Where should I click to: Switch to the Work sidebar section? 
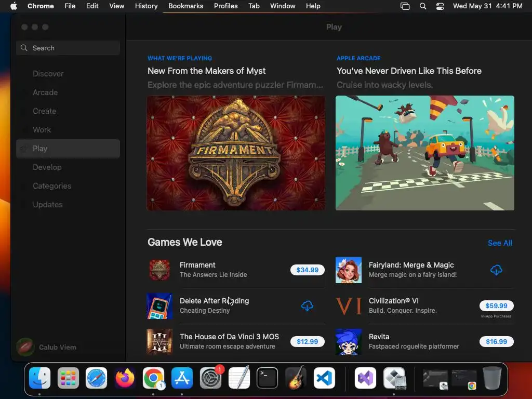pos(68,129)
